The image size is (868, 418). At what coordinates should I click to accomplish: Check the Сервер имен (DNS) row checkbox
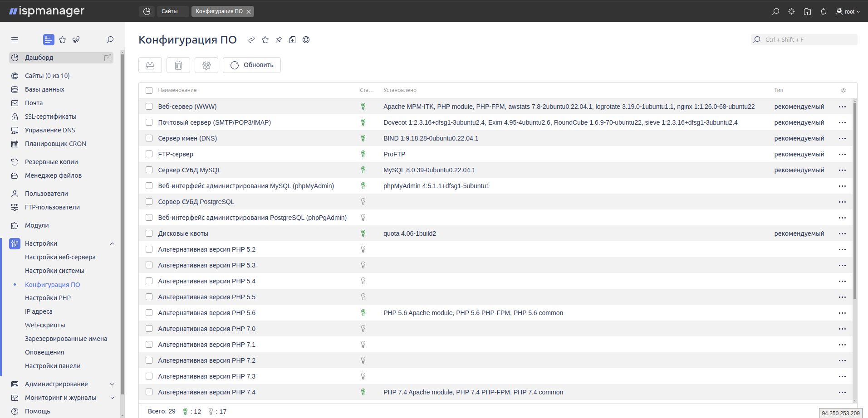point(149,138)
